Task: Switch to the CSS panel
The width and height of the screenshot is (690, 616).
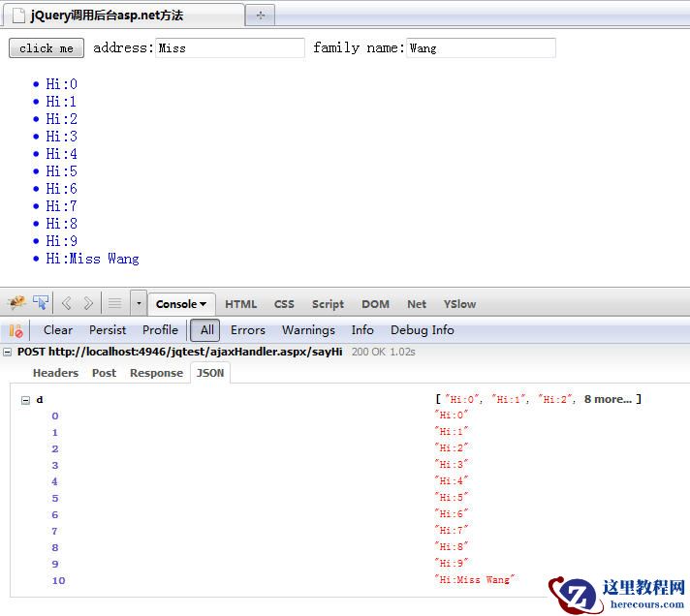Action: [284, 304]
